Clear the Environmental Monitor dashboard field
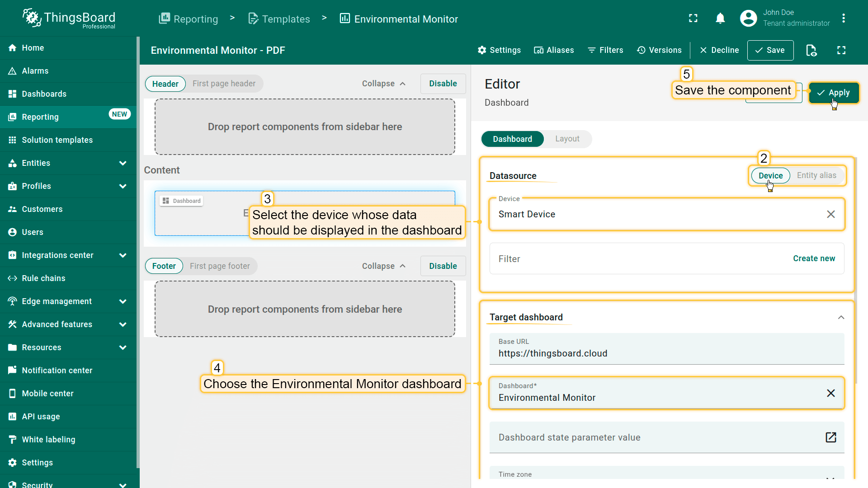 [830, 393]
